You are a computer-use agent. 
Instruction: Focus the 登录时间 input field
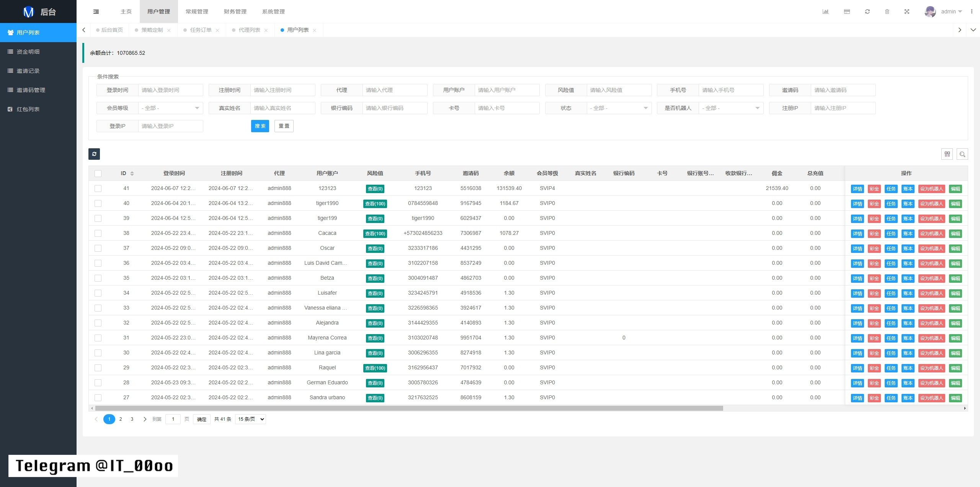(170, 90)
